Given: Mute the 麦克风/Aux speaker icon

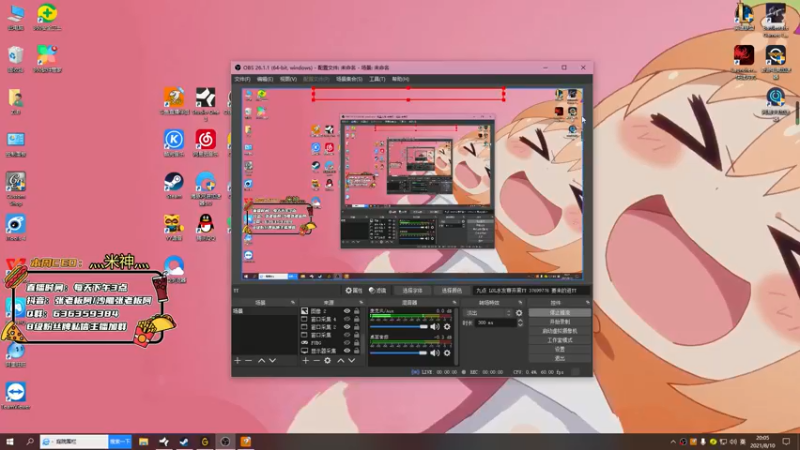Looking at the screenshot, I should click(435, 327).
